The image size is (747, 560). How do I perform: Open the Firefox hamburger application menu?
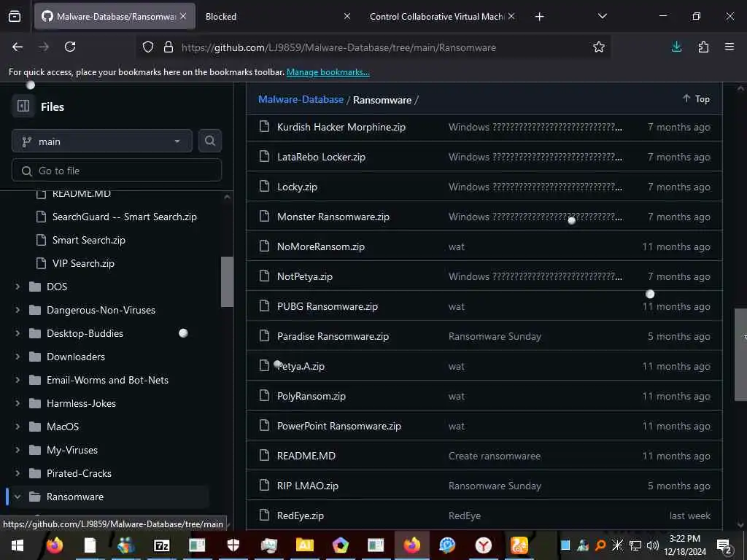(x=729, y=47)
